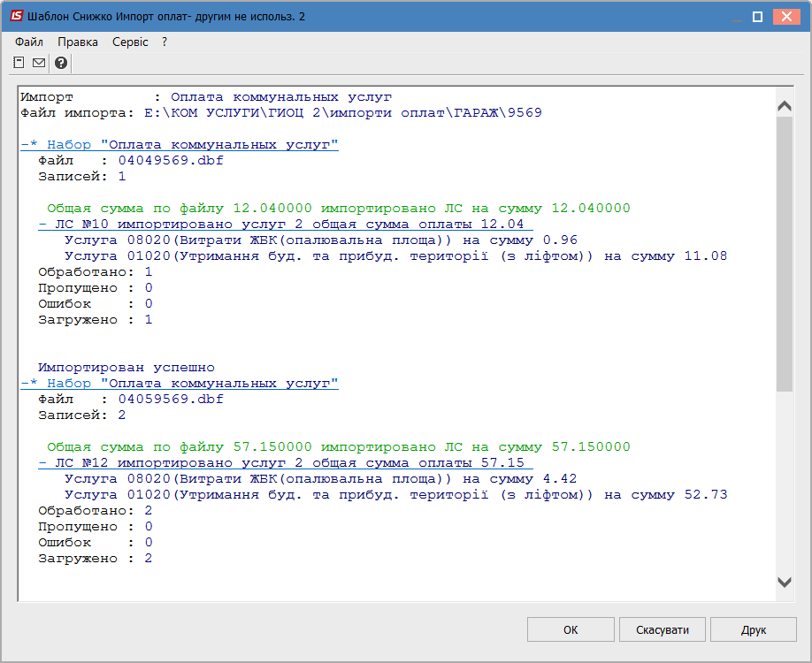Viewport: 812px width, 663px height.
Task: Click service 01020 line with sum 11.08
Action: (x=395, y=256)
